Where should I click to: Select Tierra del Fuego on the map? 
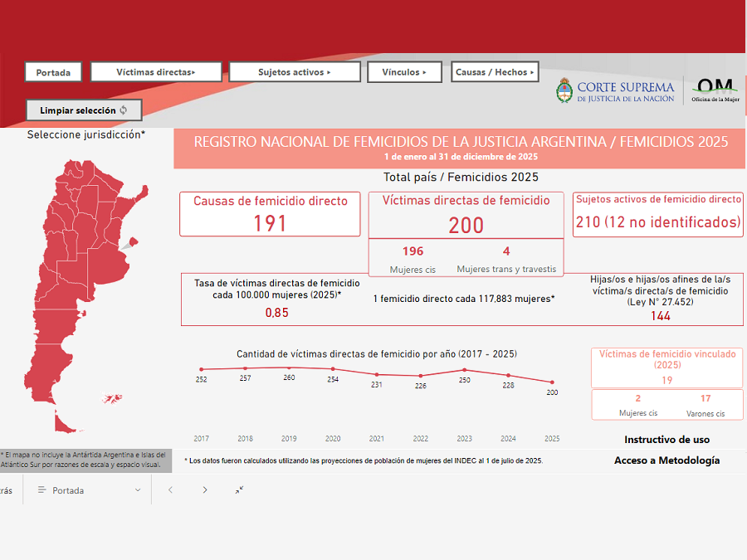pyautogui.click(x=63, y=424)
